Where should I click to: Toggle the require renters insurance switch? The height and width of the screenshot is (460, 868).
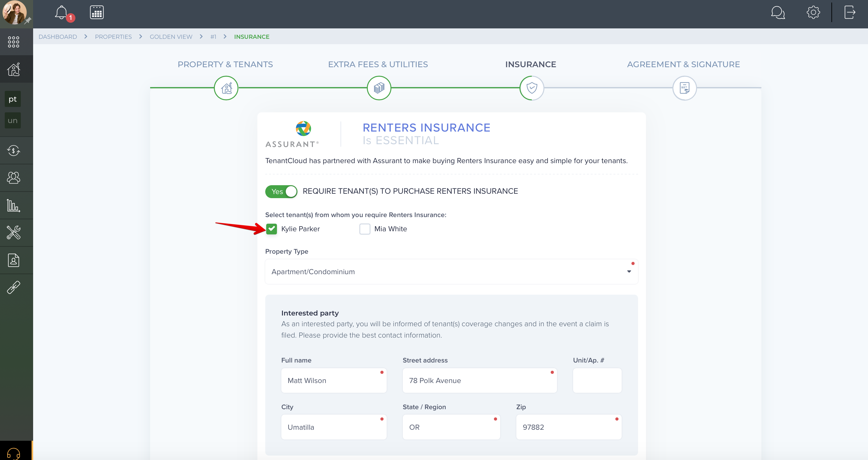tap(281, 192)
